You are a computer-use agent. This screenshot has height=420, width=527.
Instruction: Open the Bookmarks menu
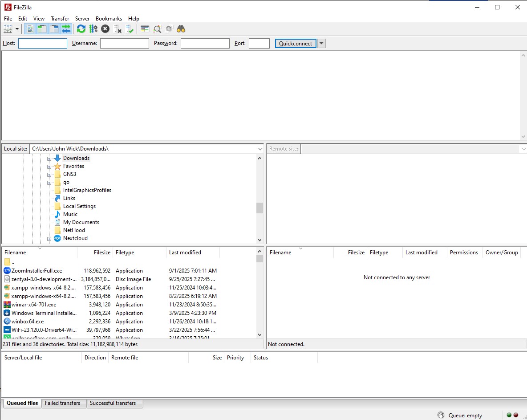click(x=109, y=19)
